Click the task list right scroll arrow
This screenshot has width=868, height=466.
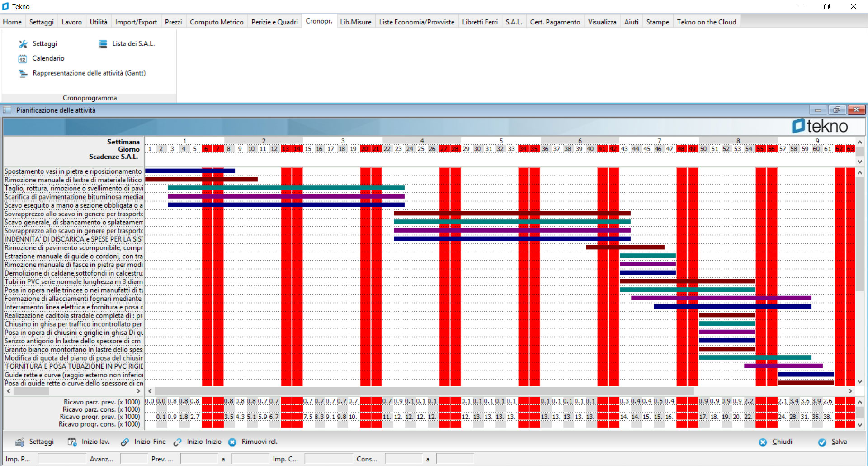tap(138, 391)
